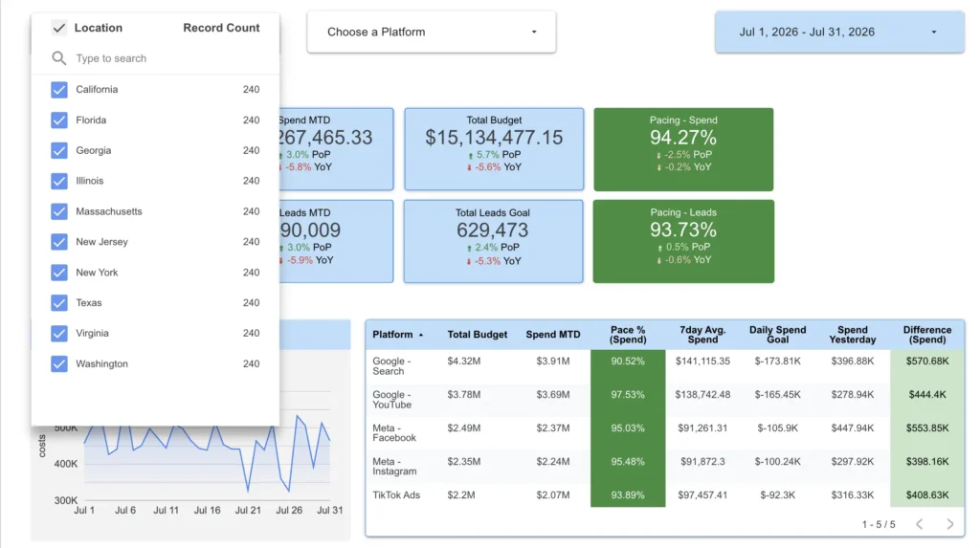Uncheck the New York checkbox

[59, 273]
